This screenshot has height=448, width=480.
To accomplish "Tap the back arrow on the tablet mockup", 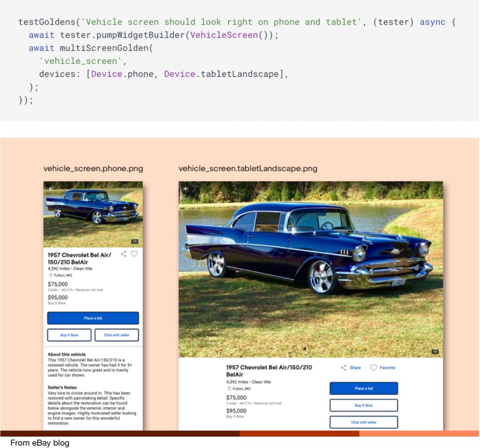I will pyautogui.click(x=186, y=189).
